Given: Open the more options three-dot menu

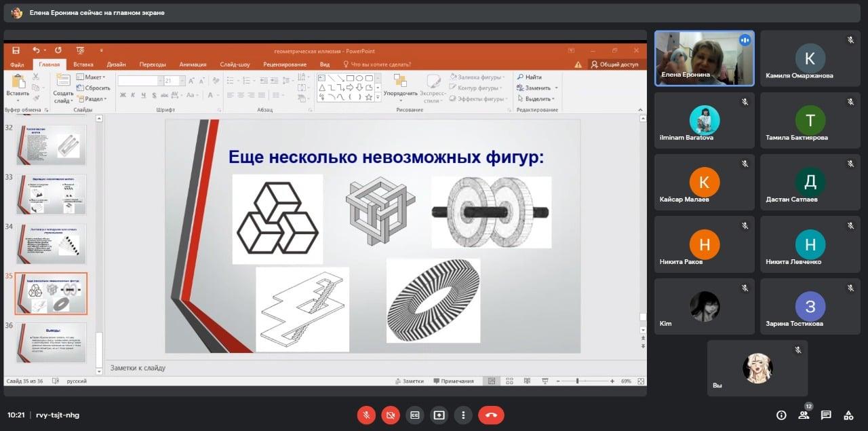Looking at the screenshot, I should pyautogui.click(x=463, y=415).
